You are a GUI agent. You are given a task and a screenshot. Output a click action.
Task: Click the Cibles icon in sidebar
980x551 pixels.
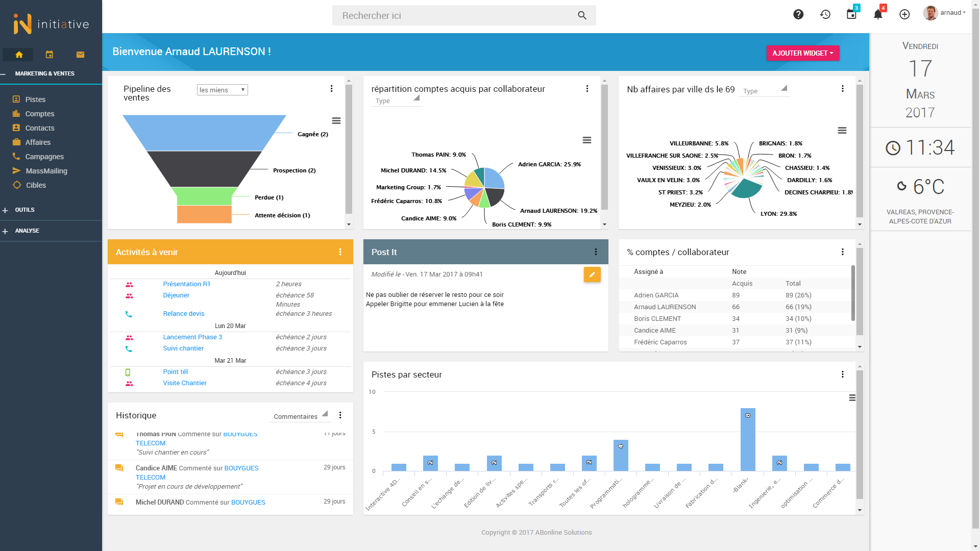point(16,184)
